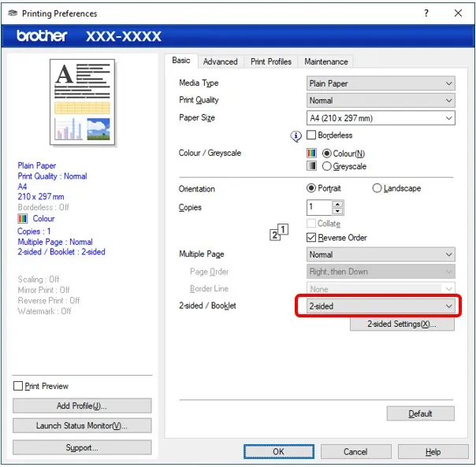Open the Print Profiles tab

point(271,61)
